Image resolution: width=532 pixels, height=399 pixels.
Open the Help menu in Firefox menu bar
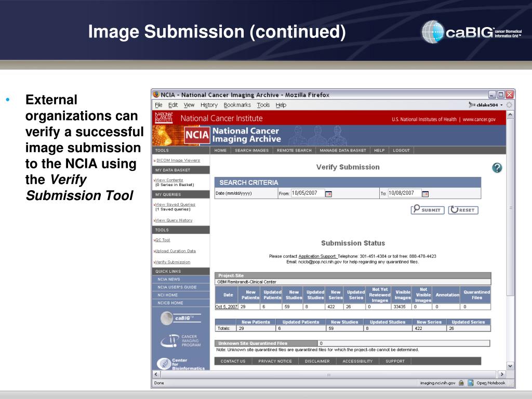281,105
